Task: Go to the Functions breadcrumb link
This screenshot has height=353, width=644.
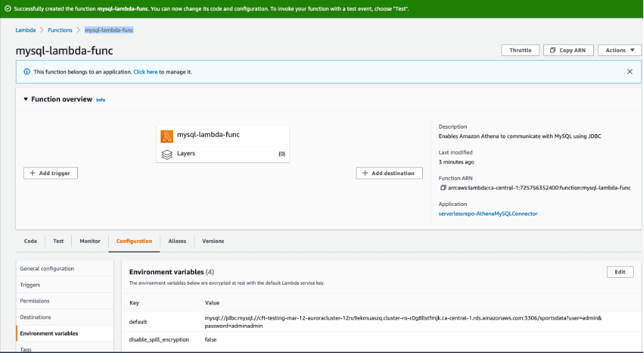Action: pyautogui.click(x=60, y=30)
